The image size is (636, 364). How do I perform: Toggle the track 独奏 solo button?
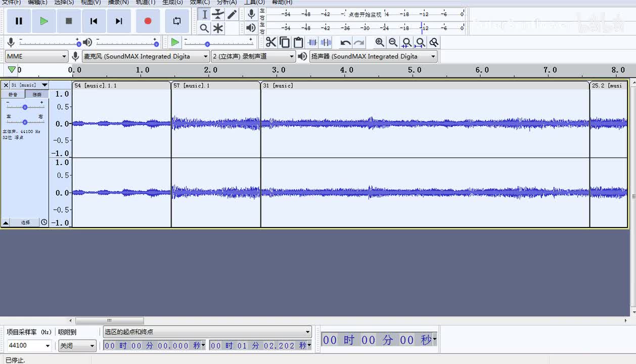pos(37,95)
